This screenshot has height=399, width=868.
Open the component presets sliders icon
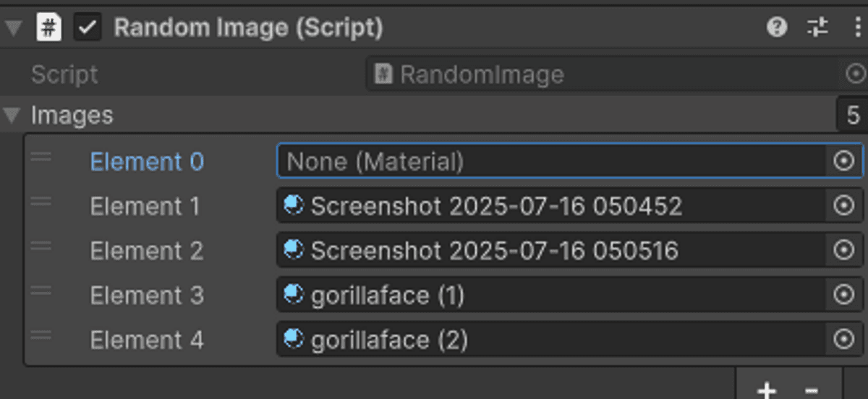pyautogui.click(x=817, y=28)
